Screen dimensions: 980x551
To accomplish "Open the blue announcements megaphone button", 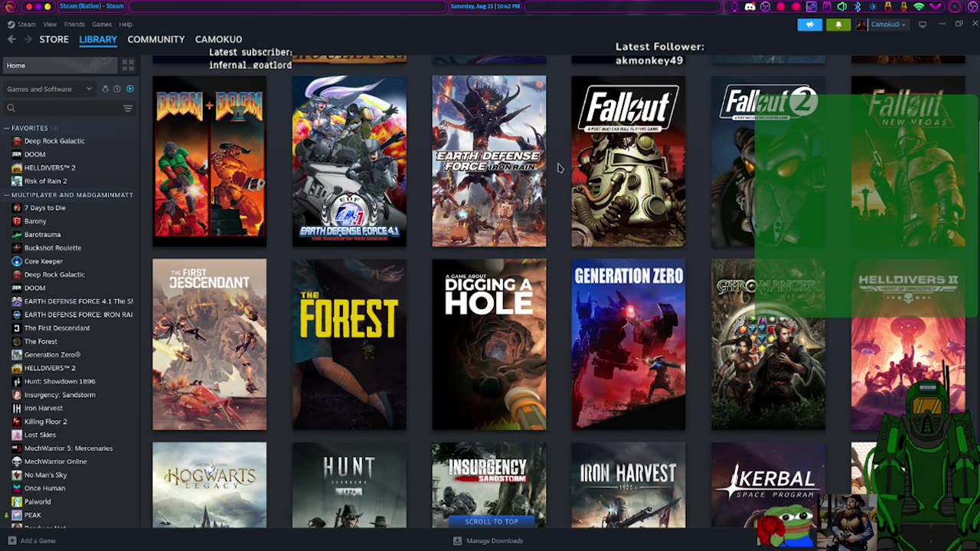I will coord(809,24).
